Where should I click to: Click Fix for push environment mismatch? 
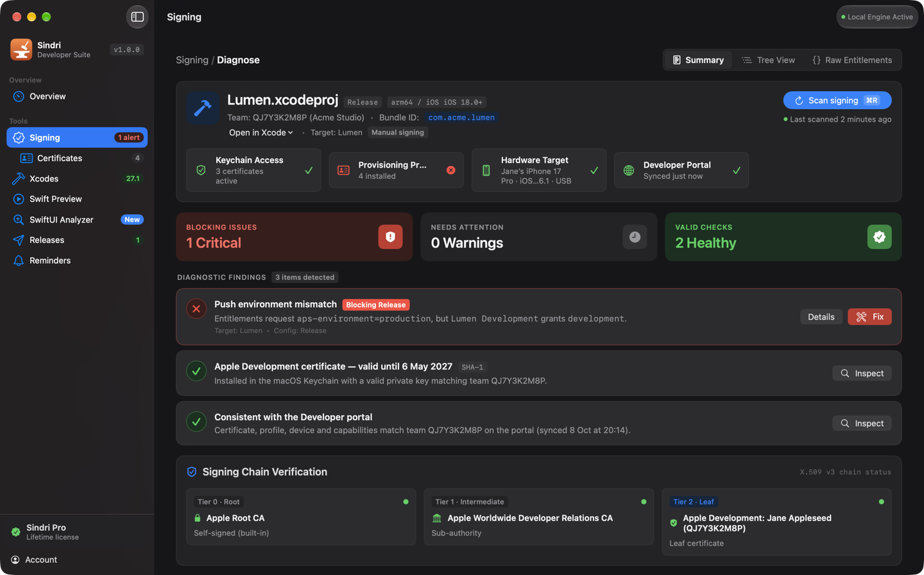869,317
